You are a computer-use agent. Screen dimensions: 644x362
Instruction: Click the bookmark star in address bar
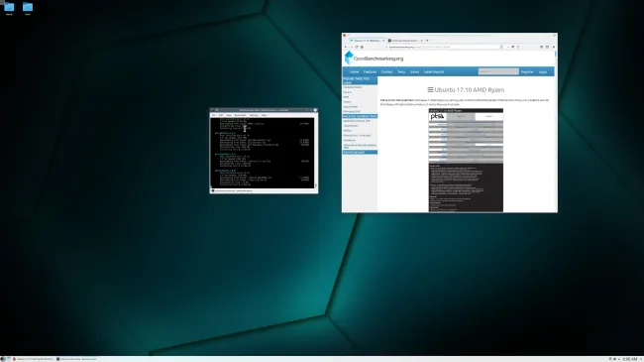[501, 47]
